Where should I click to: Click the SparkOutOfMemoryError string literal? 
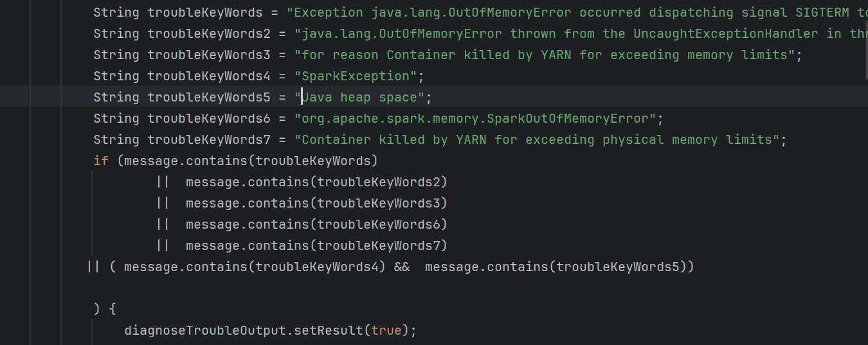(x=475, y=118)
